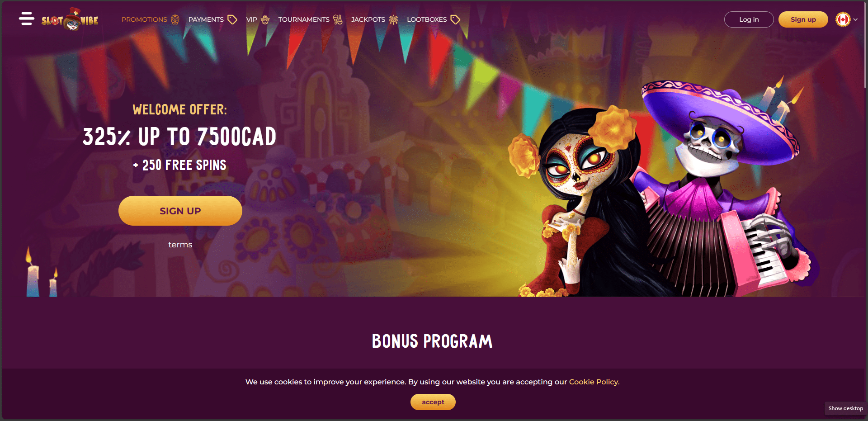868x421 pixels.
Task: Click the Log in button
Action: click(x=749, y=19)
